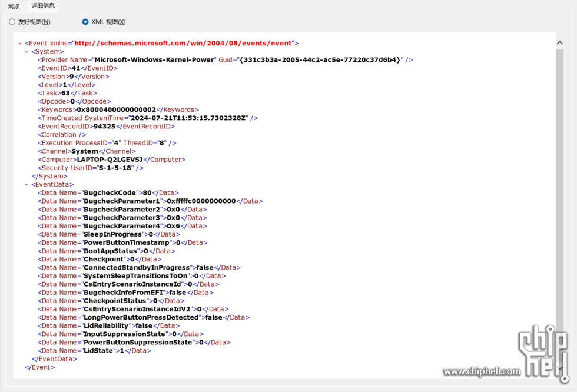Click the EventRecordID value 94325
This screenshot has width=577, height=392.
(105, 126)
